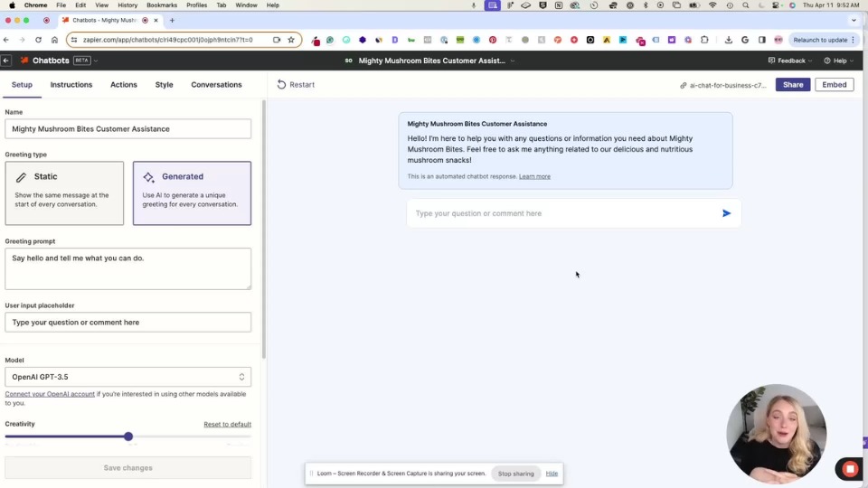Switch to the Actions tab
Image resolution: width=868 pixels, height=488 pixels.
click(124, 85)
